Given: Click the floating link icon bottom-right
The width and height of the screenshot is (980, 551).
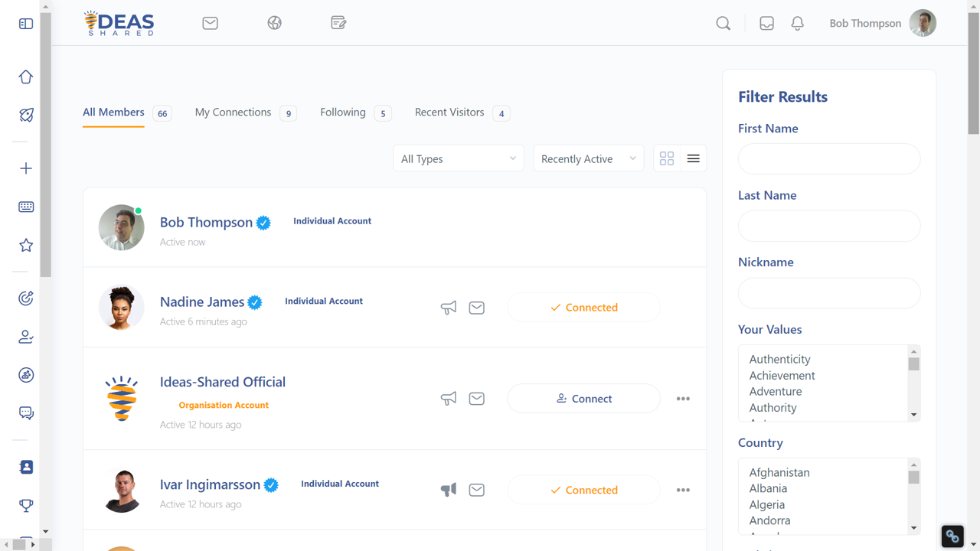Looking at the screenshot, I should pyautogui.click(x=952, y=536).
